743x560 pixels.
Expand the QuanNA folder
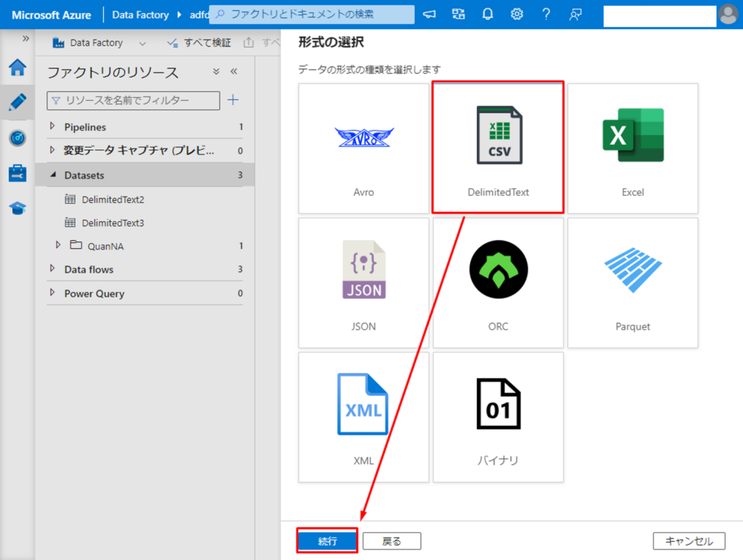(x=58, y=246)
